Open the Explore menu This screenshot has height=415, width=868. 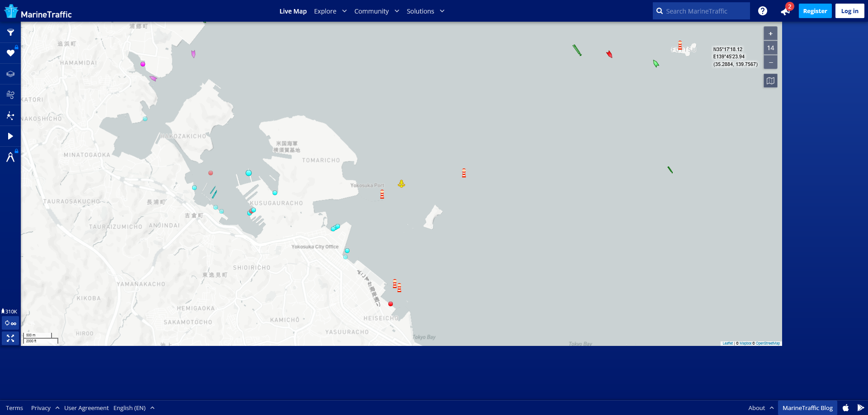[325, 11]
